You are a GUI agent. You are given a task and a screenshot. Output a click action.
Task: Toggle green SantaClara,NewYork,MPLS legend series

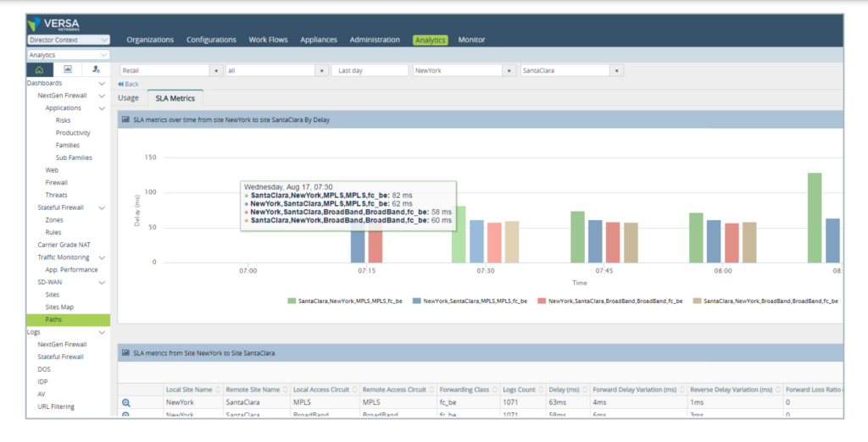pyautogui.click(x=344, y=301)
